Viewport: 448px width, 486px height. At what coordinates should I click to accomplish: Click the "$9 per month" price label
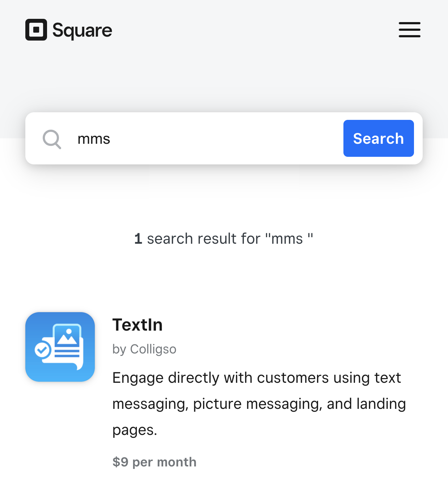(x=155, y=462)
